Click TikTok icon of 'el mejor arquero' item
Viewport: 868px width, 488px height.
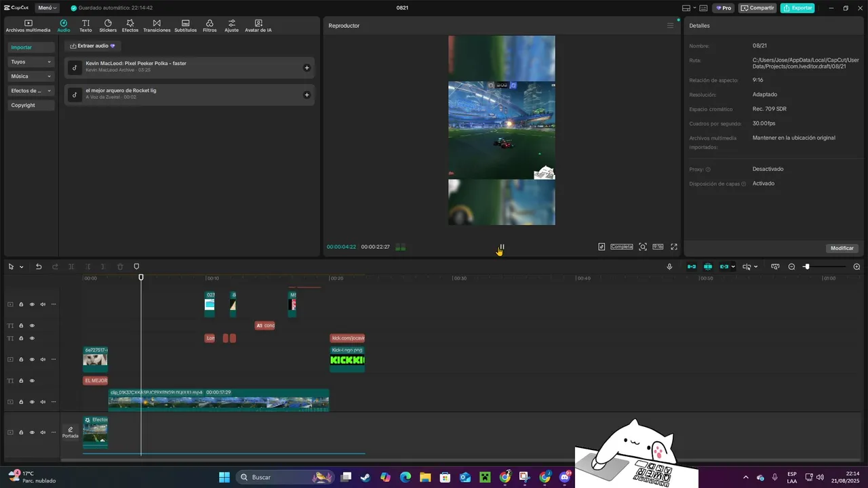(x=75, y=95)
